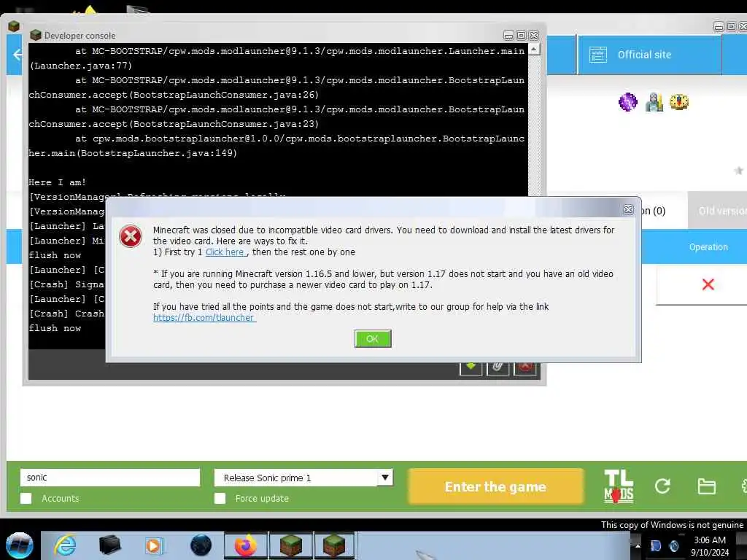Select second Minecraft block taskbar window
The image size is (747, 560).
(x=334, y=545)
